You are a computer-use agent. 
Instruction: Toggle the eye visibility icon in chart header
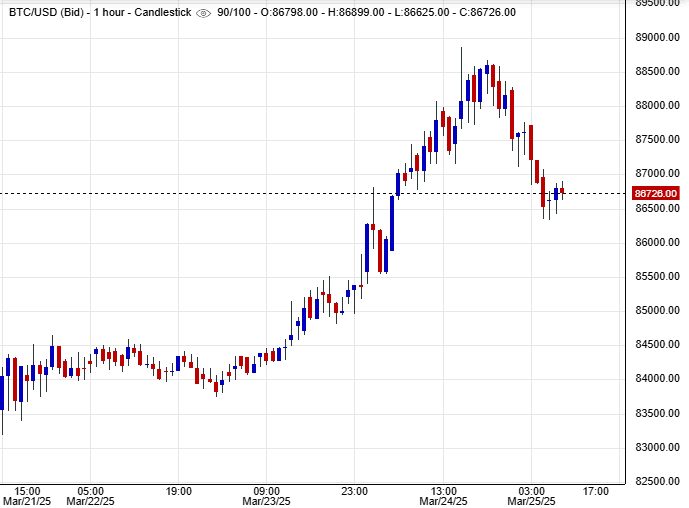coord(203,13)
